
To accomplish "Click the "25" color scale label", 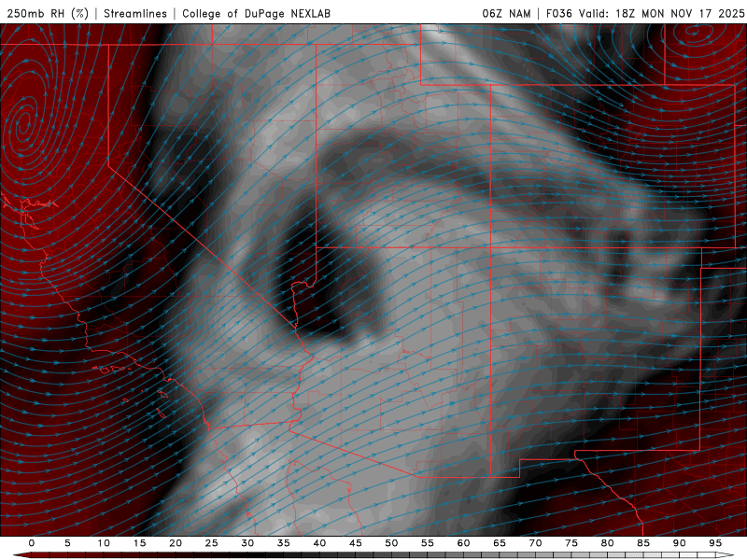I will (212, 543).
